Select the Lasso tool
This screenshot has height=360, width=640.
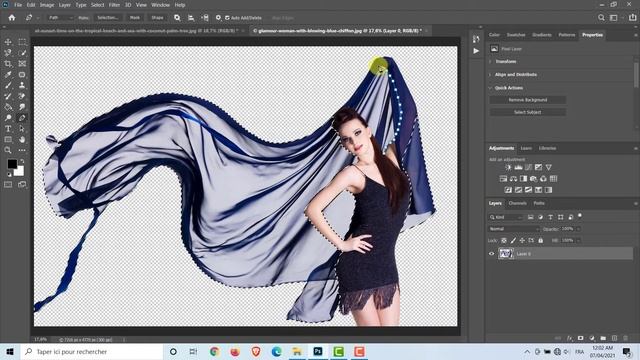pyautogui.click(x=8, y=53)
